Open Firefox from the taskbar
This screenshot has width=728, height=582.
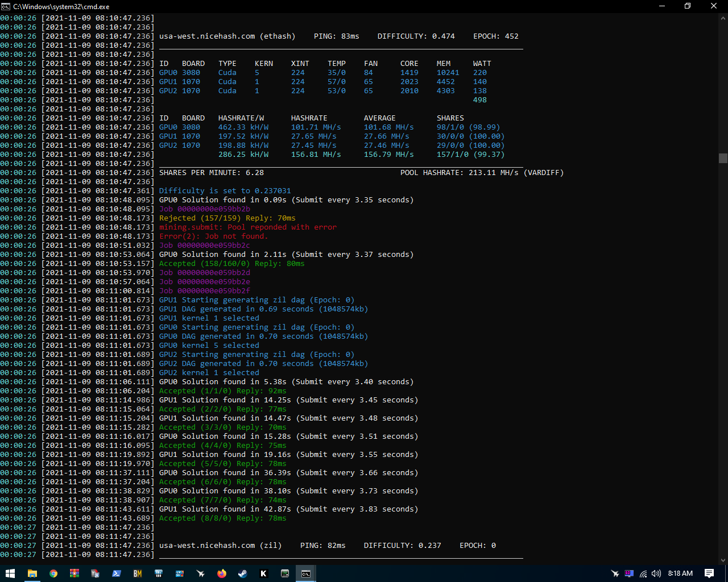pos(221,574)
